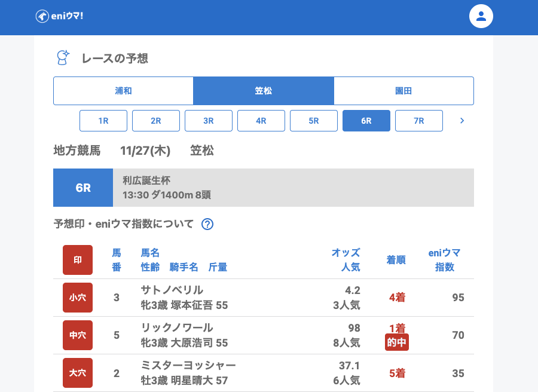Viewport: 538px width, 392px height.
Task: Jump to race 7R
Action: click(419, 121)
